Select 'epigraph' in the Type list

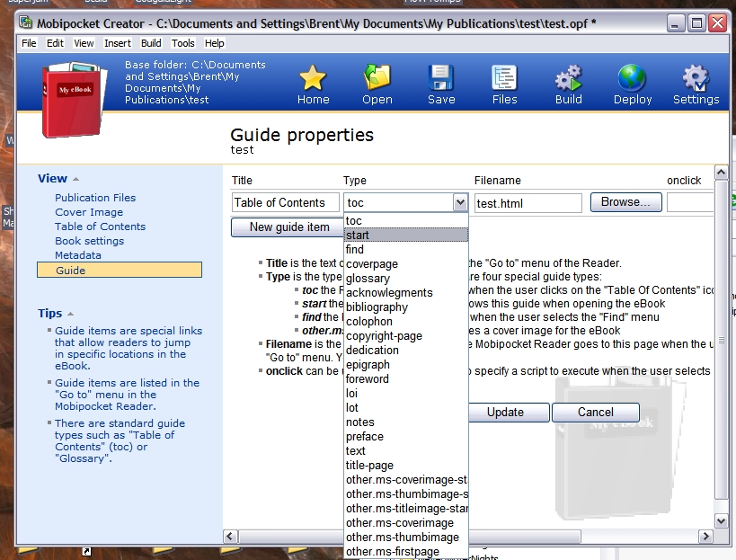click(406, 365)
